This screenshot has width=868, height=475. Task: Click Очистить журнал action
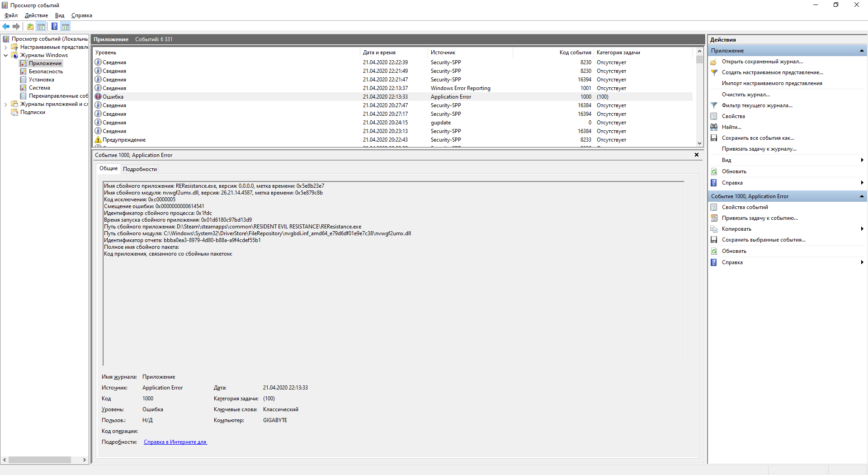746,95
